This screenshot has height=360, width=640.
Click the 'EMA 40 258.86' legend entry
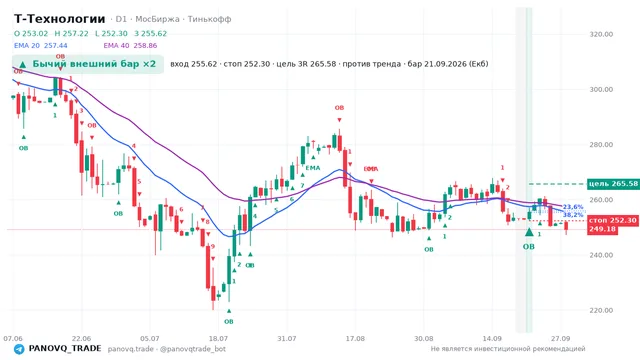coord(130,46)
